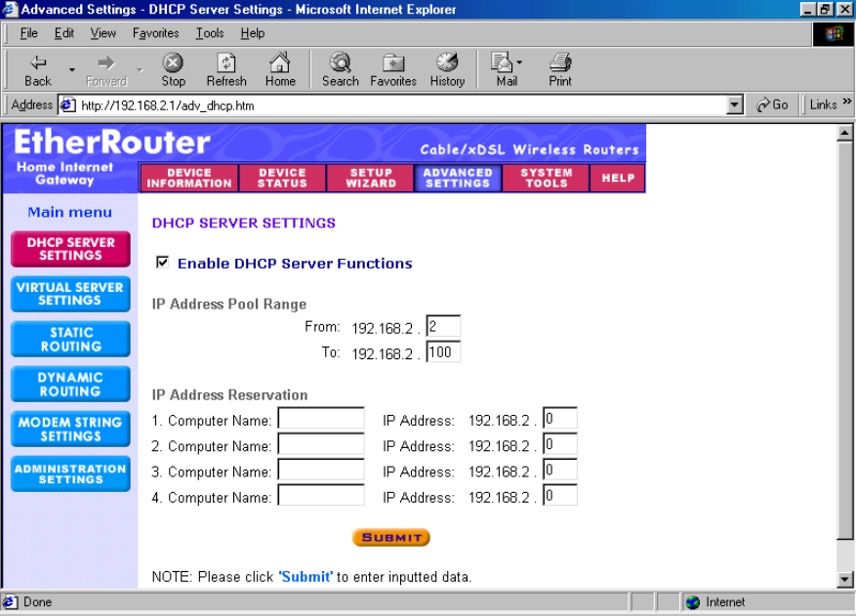The height and width of the screenshot is (616, 856).
Task: Open the Mail dropdown arrow
Action: coord(519,62)
